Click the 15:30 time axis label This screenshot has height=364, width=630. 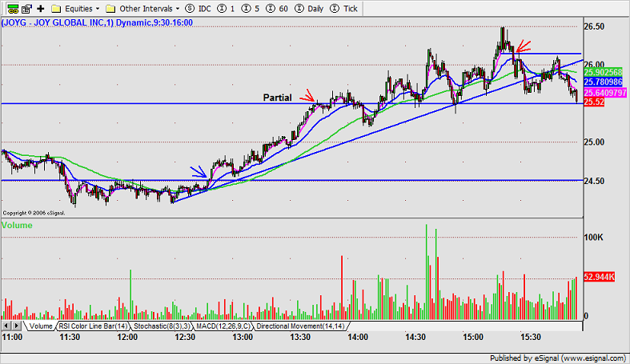point(531,337)
